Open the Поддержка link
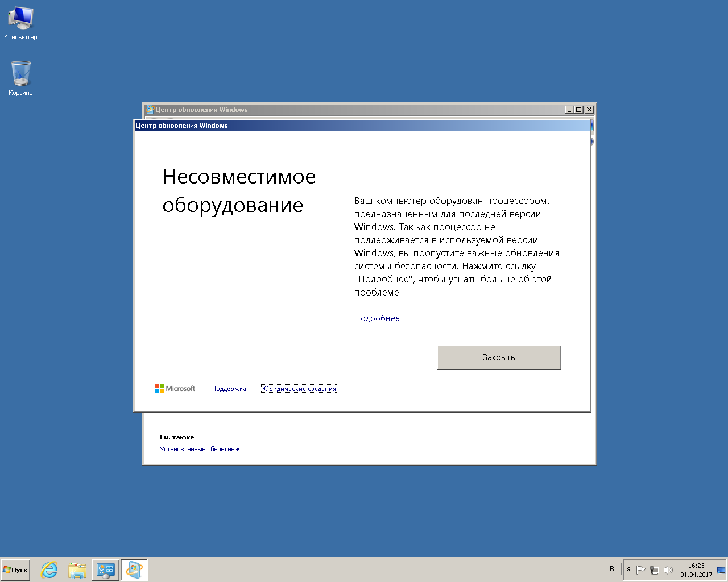728x582 pixels. pyautogui.click(x=228, y=389)
